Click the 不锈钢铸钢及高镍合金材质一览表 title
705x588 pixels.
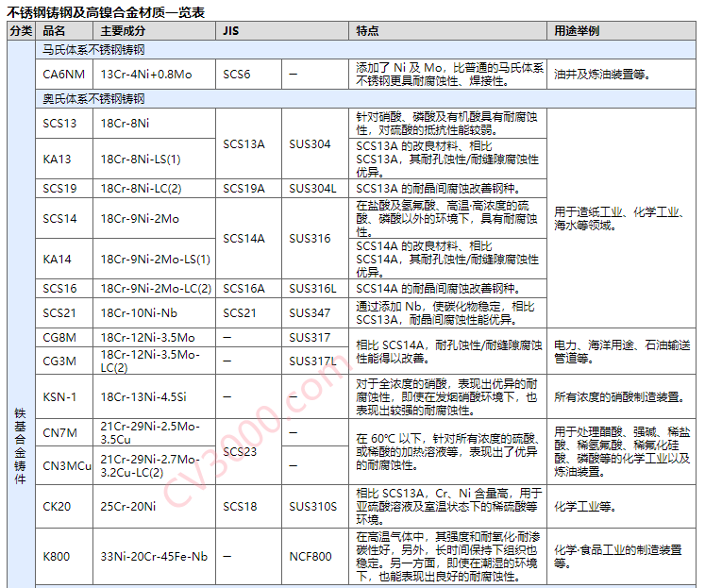pyautogui.click(x=106, y=11)
